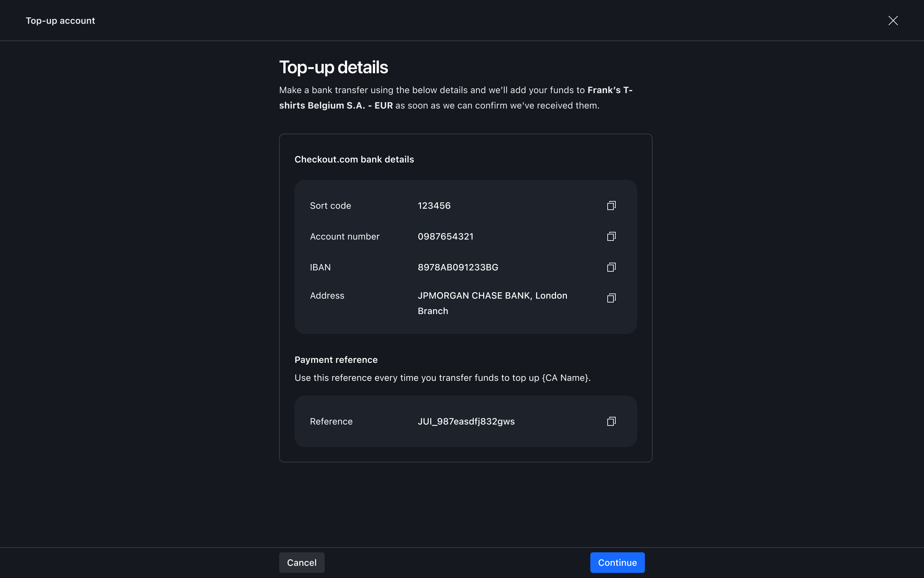Close the Top-up account dialog
Image resolution: width=924 pixels, height=578 pixels.
point(893,20)
